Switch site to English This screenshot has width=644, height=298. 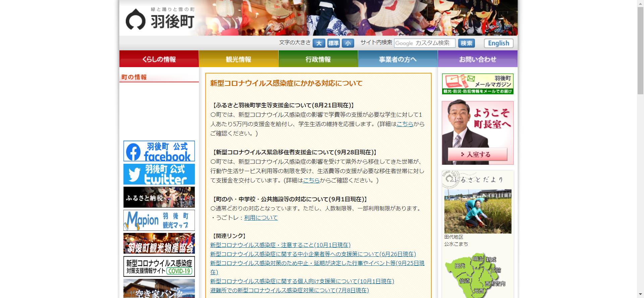click(x=498, y=43)
